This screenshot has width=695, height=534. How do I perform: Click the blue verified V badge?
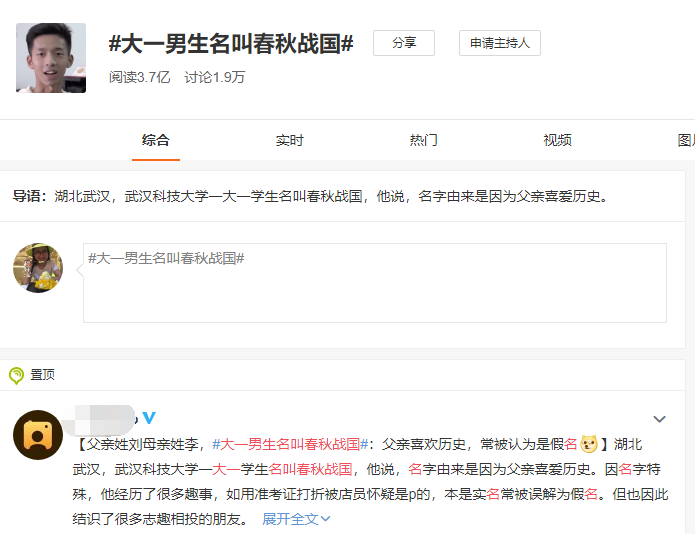tap(149, 417)
